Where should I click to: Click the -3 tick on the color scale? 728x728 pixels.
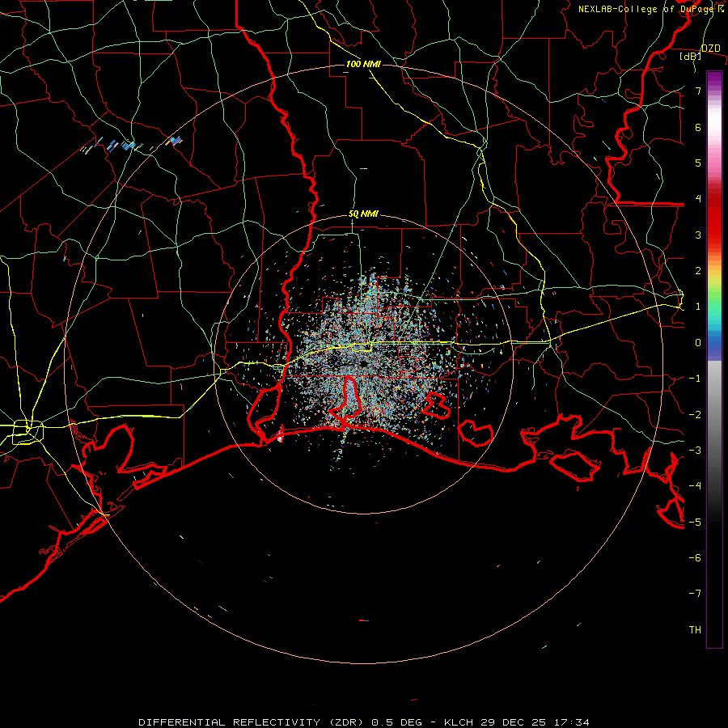coord(695,450)
